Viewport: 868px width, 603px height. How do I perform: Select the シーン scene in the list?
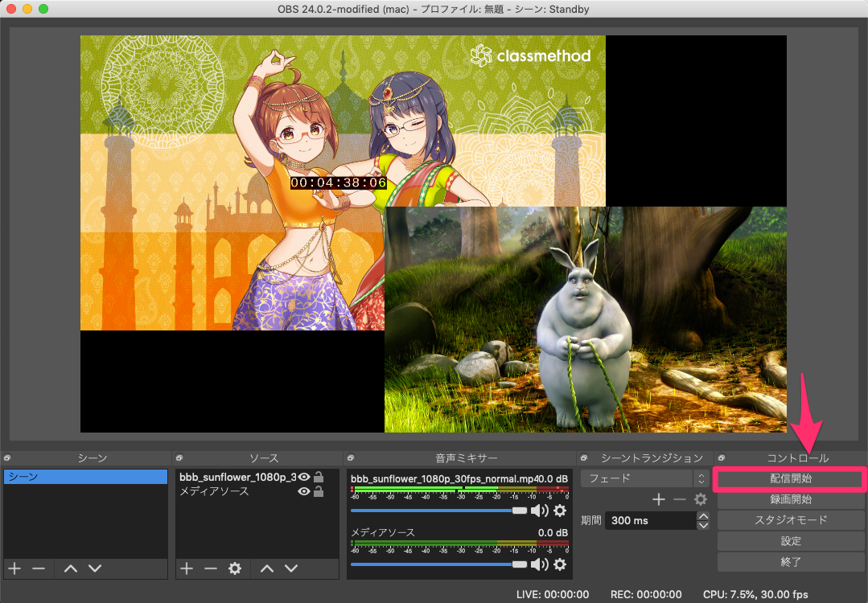click(x=86, y=477)
